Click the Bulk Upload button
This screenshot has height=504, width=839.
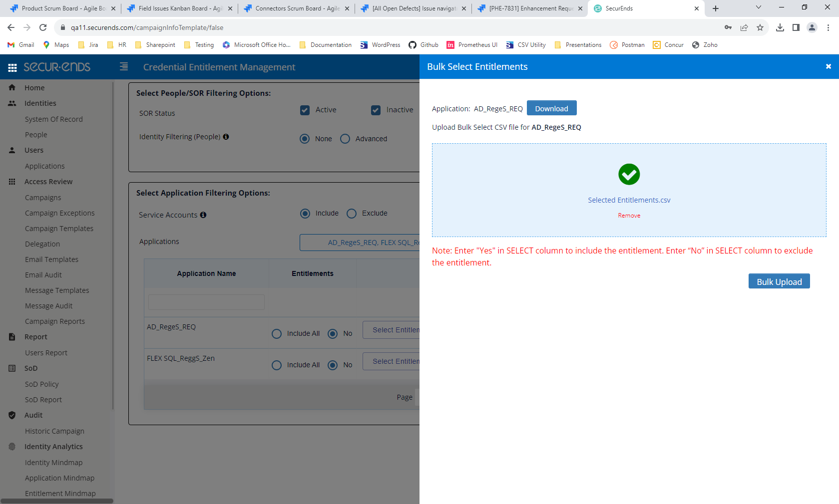pyautogui.click(x=779, y=281)
